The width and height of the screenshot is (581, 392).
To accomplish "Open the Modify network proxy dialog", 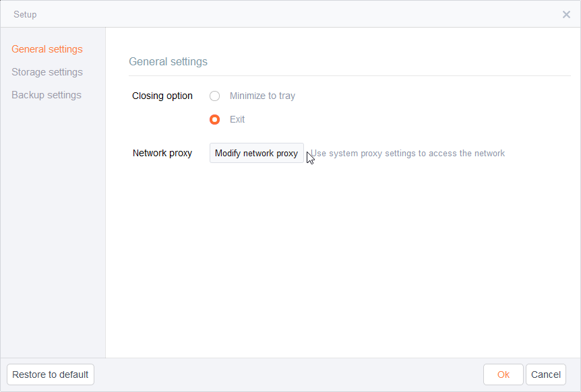I will (x=256, y=153).
